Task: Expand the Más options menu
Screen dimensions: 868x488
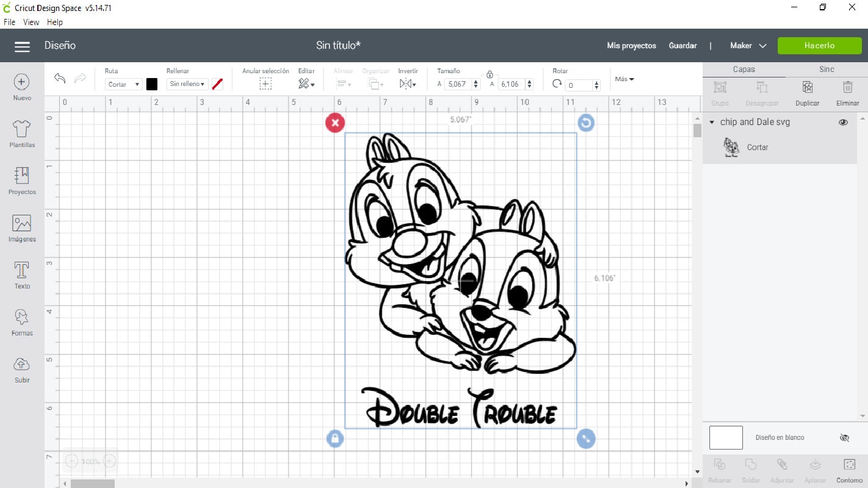Action: point(623,79)
